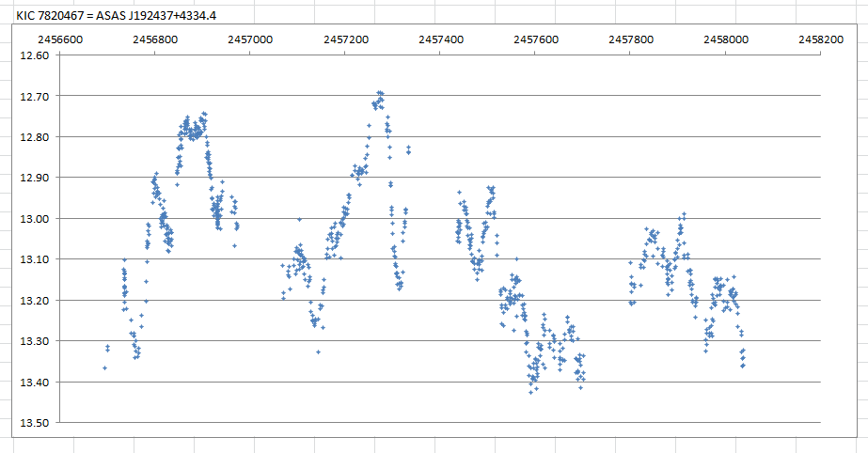This screenshot has width=868, height=453.
Task: Click the 12.90 y-axis label
Action: (x=34, y=178)
